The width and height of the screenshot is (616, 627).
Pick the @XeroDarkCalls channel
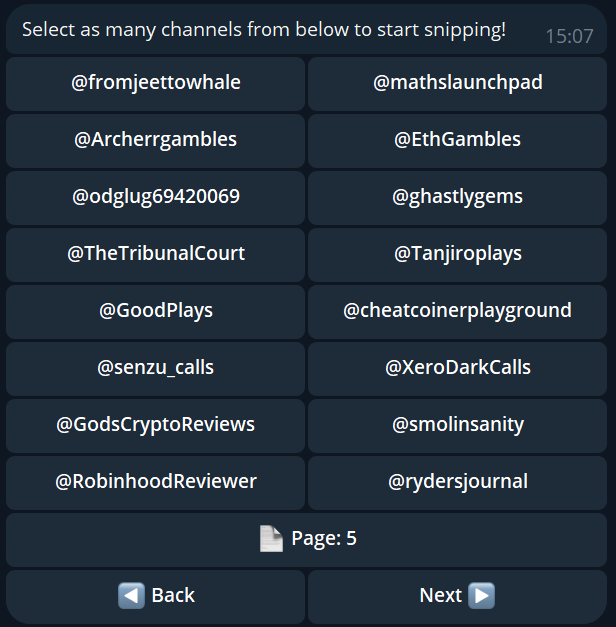pyautogui.click(x=457, y=368)
